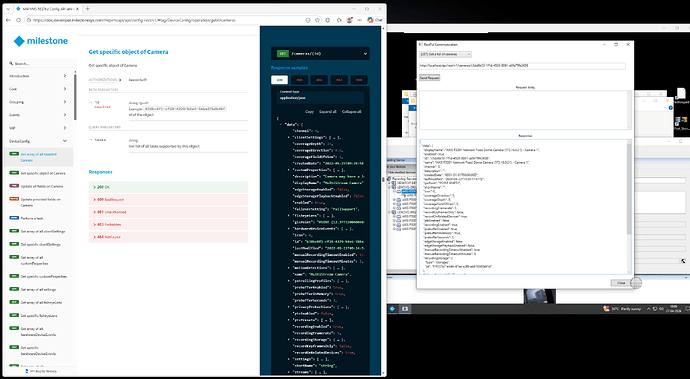Open 'Get specific customProperties' sidebar link
Image resolution: width=690 pixels, height=379 pixels.
44,276
